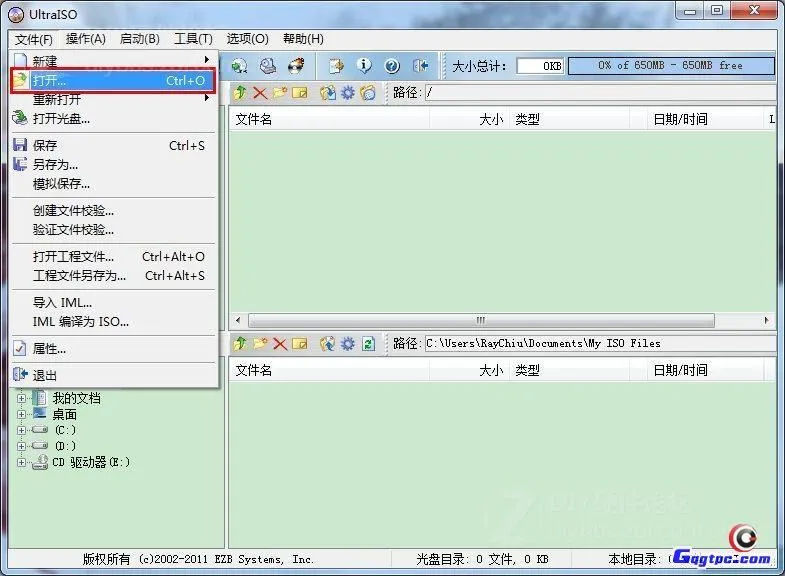Choose 打开... from the File menu
This screenshot has width=785, height=576.
click(114, 81)
